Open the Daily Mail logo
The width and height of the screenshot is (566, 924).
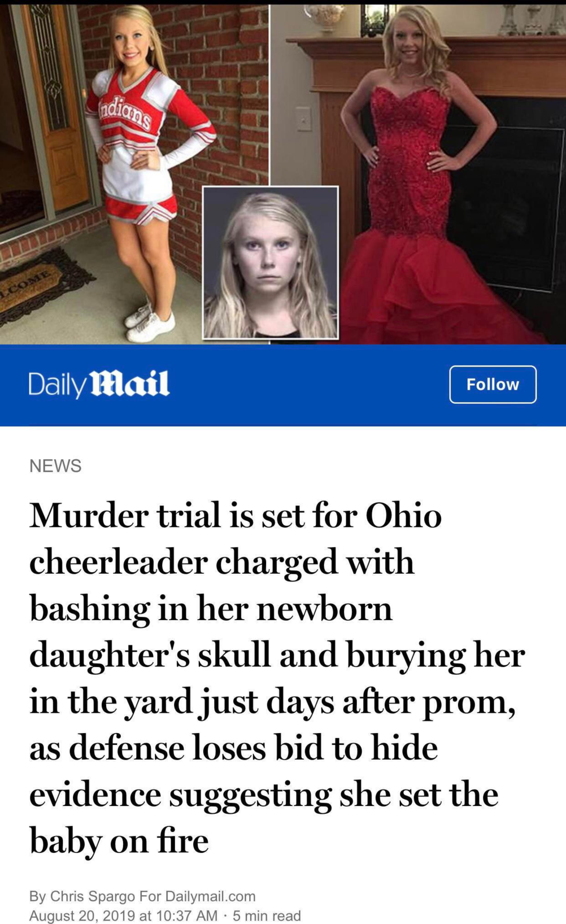(99, 384)
